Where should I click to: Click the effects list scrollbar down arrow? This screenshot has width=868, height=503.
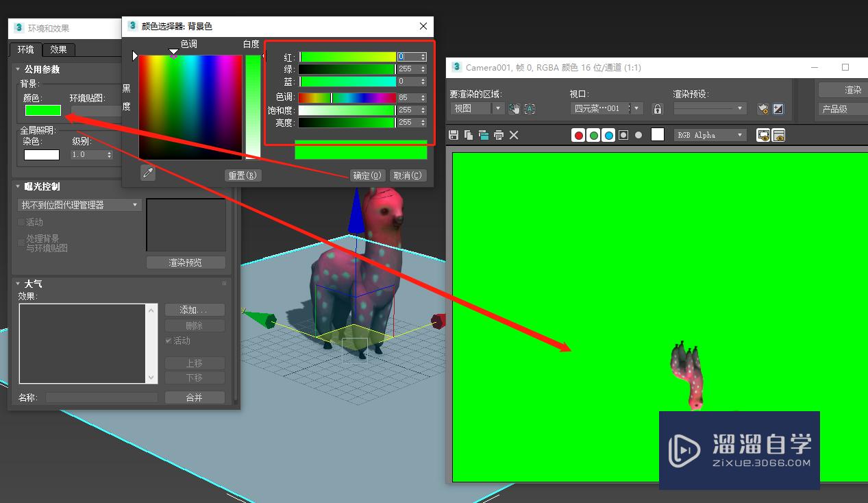[151, 378]
